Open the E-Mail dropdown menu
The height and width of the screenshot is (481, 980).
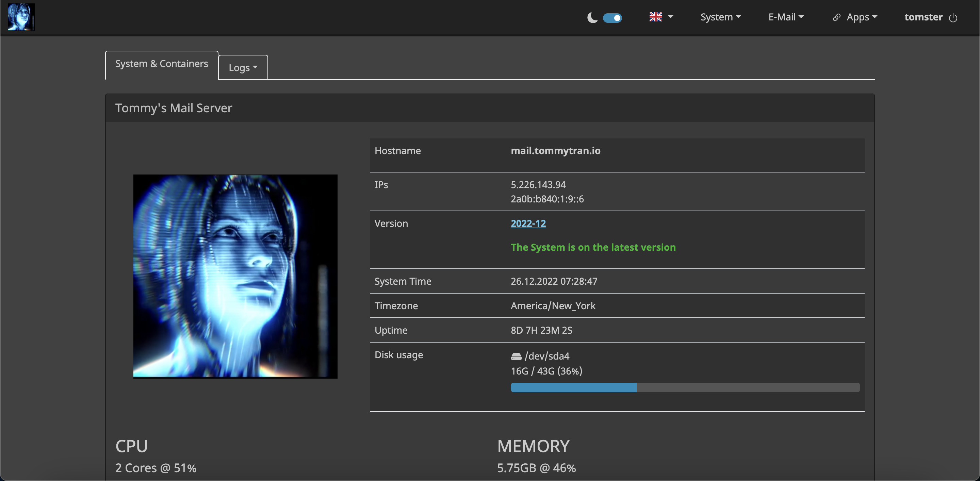point(786,17)
